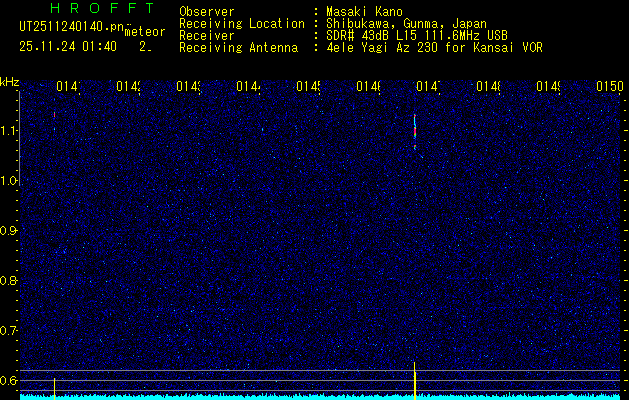The width and height of the screenshot is (629, 400).
Task: Click the date stamp 25.11.24 01:40
Action: point(68,47)
